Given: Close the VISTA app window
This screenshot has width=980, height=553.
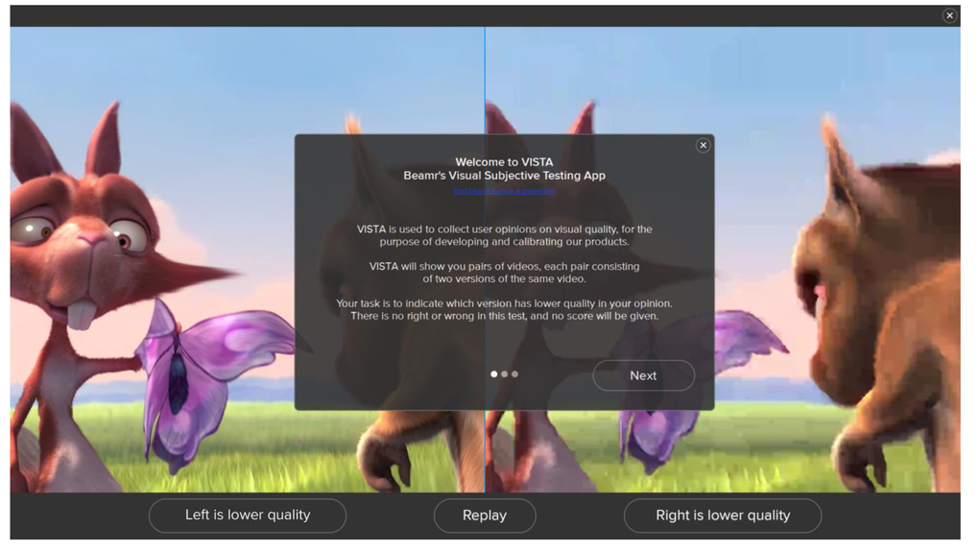Looking at the screenshot, I should tap(949, 15).
